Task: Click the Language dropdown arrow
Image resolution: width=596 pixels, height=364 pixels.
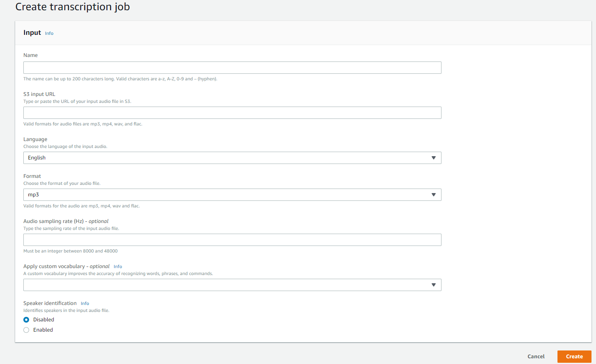Action: coord(434,158)
